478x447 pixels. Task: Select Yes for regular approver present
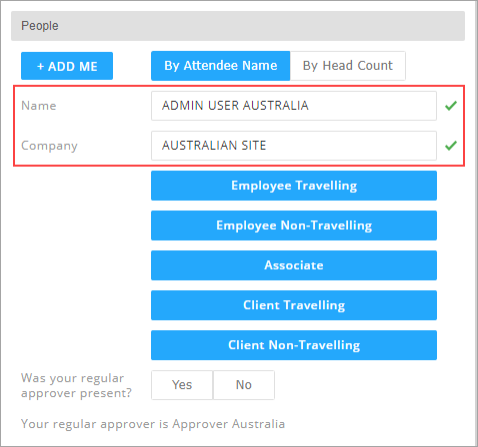click(182, 385)
